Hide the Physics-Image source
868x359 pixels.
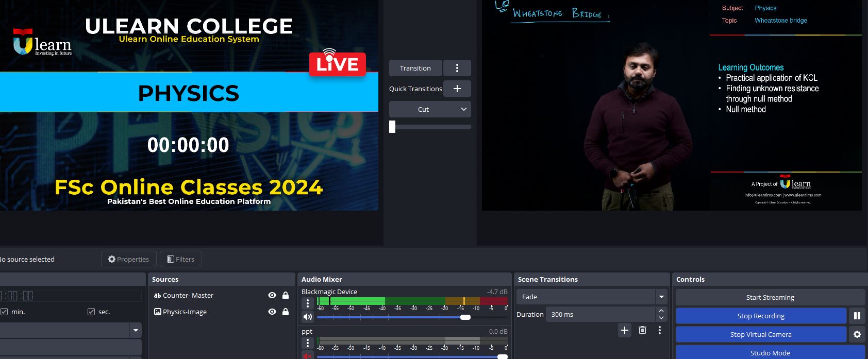coord(272,312)
